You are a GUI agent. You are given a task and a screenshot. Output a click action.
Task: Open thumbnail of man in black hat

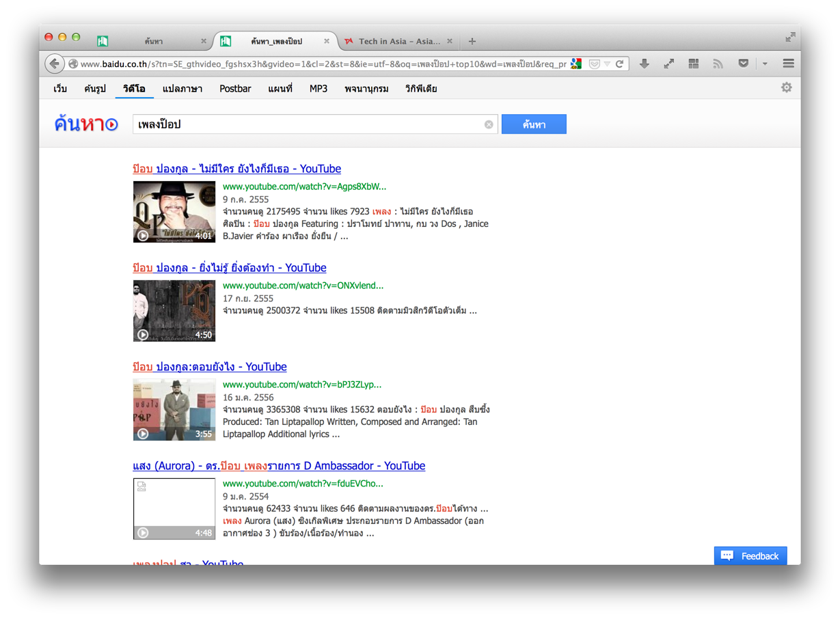click(x=174, y=212)
